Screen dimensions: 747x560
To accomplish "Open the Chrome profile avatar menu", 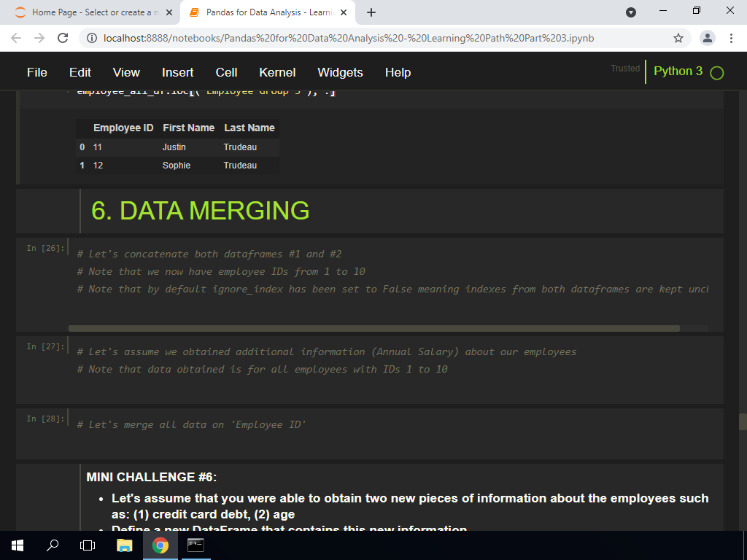I will [x=708, y=38].
